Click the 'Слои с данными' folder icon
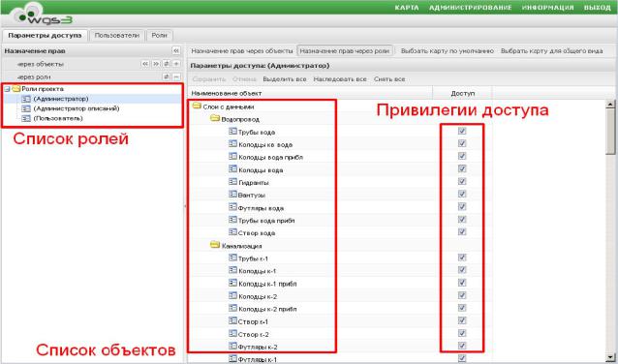The image size is (618, 364). [197, 106]
